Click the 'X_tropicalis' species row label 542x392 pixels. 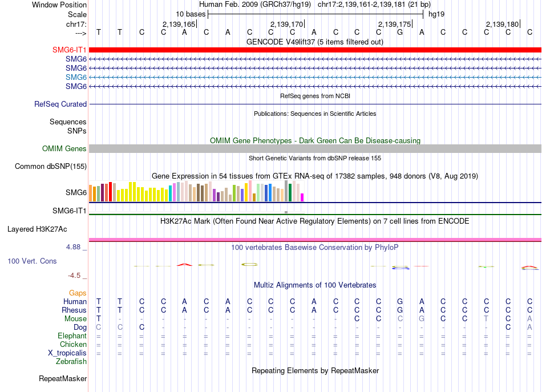click(x=67, y=353)
